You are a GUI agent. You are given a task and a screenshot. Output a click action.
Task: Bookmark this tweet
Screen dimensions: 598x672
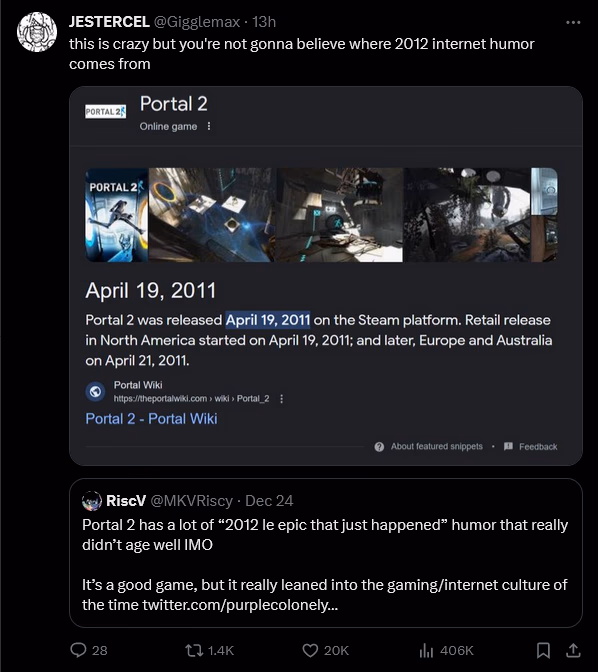(543, 651)
